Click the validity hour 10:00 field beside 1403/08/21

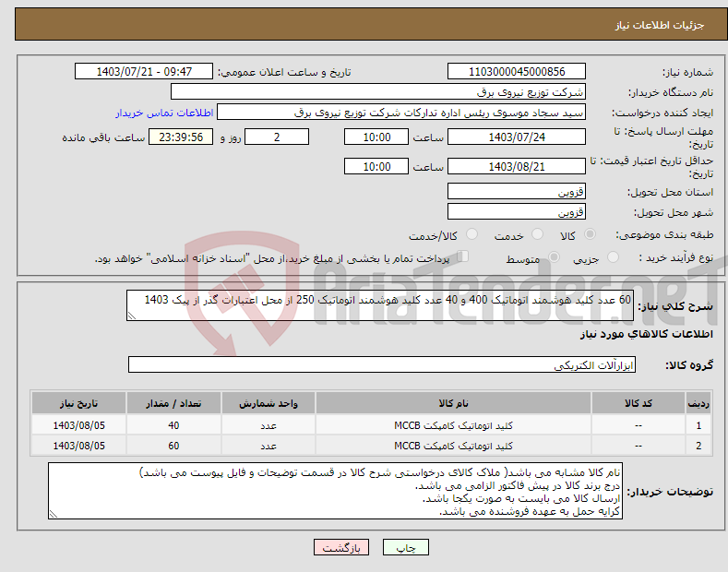coord(376,166)
